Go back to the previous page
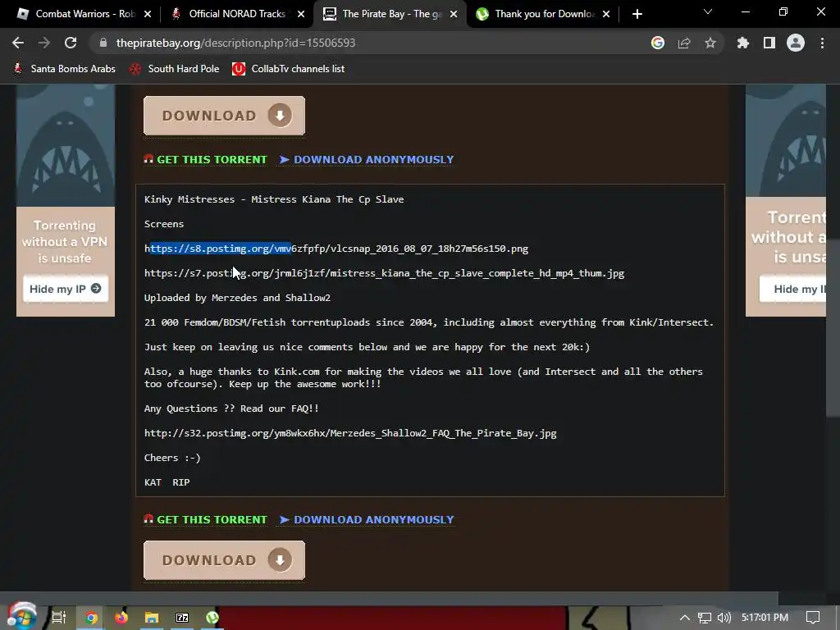 coord(18,43)
